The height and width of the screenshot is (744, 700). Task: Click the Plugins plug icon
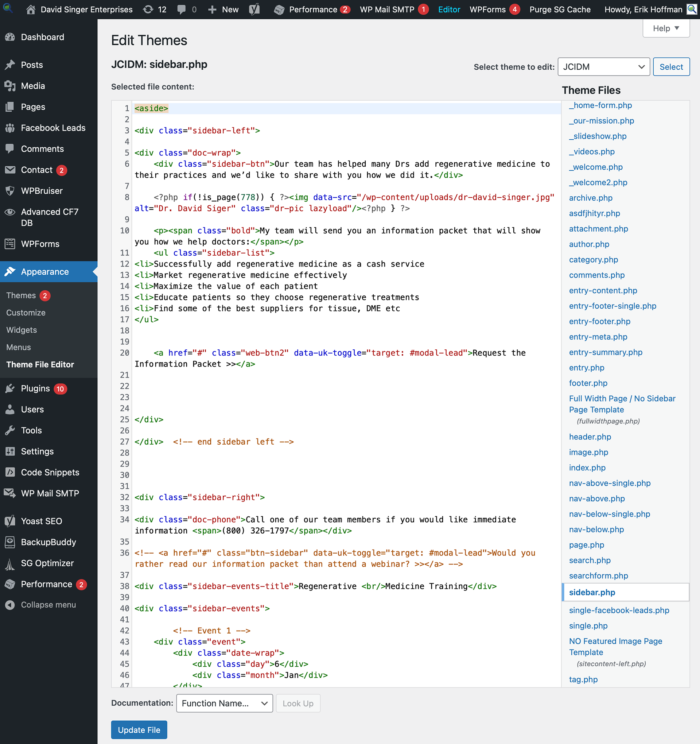pos(10,388)
